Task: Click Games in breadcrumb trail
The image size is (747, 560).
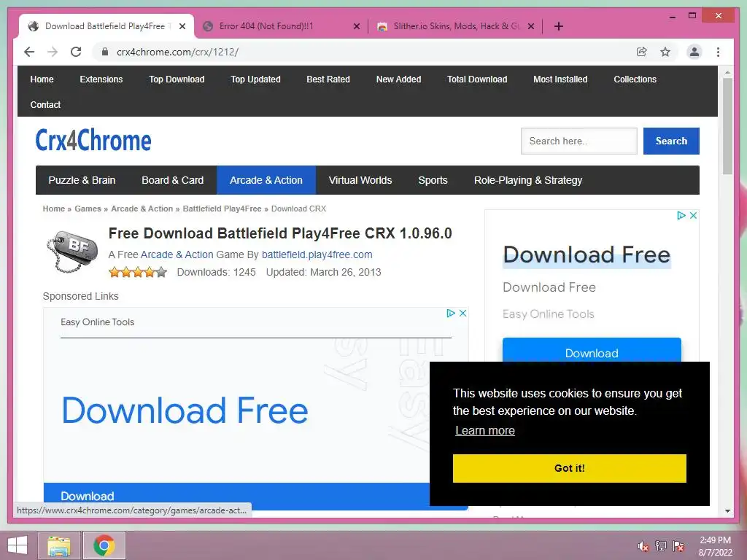Action: (x=88, y=209)
